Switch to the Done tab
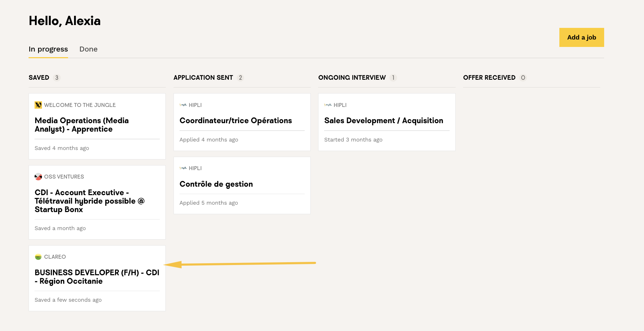The image size is (644, 331). (88, 49)
